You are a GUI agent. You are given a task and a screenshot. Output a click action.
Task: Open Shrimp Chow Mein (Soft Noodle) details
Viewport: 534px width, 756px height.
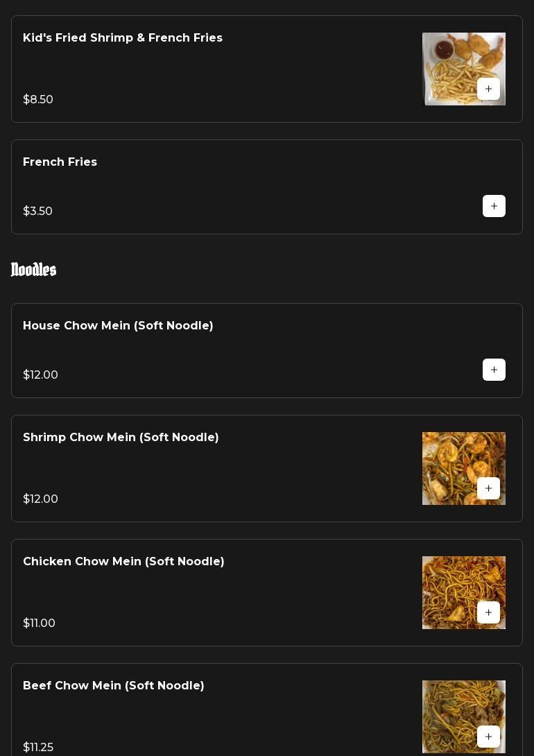[121, 438]
